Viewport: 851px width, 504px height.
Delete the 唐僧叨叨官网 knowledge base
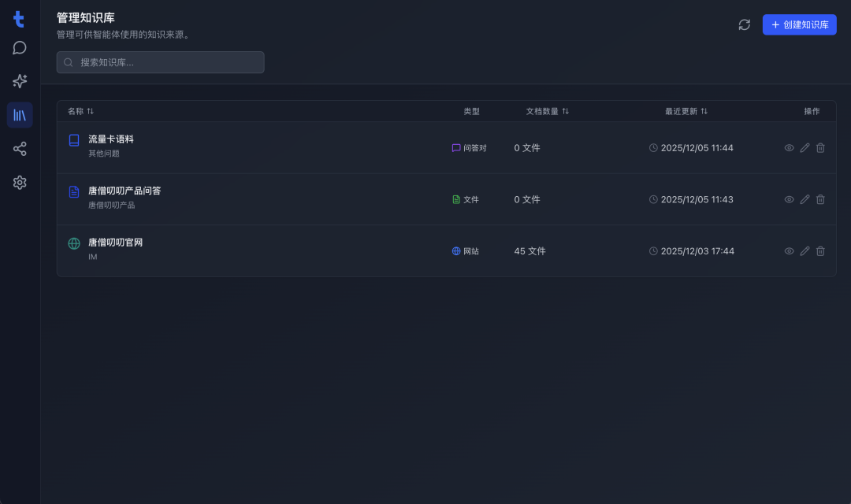click(820, 251)
